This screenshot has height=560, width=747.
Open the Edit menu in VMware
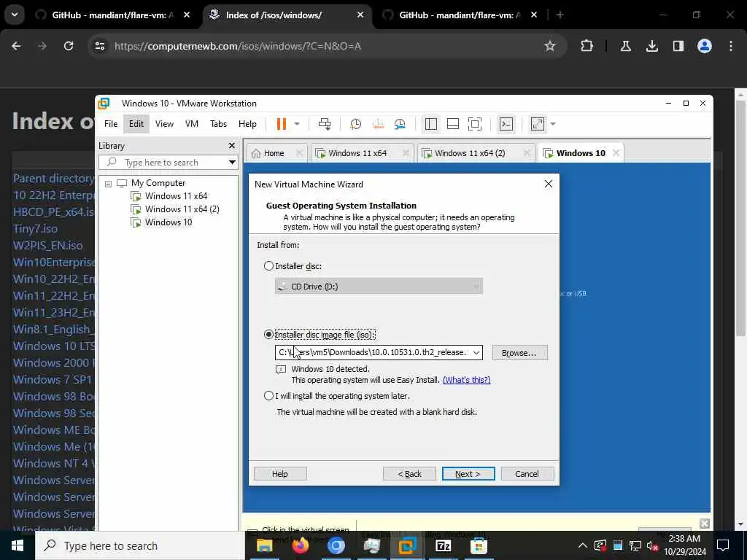point(136,124)
